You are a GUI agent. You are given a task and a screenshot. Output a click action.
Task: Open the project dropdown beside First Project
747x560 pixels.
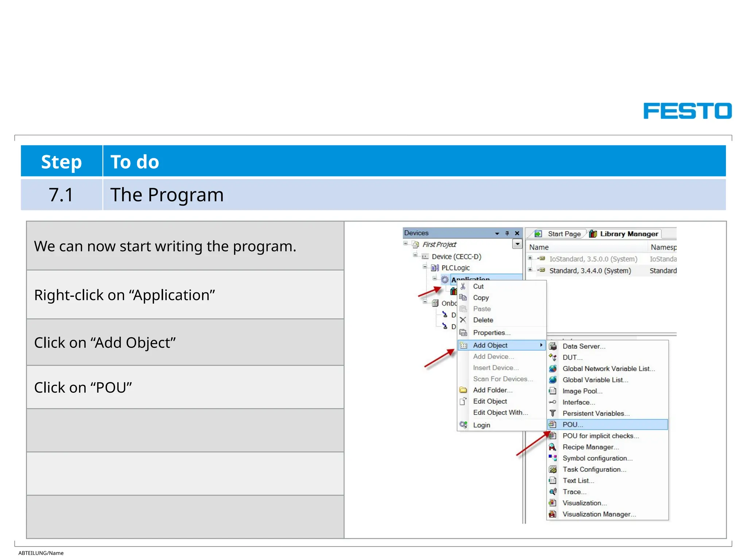(517, 244)
